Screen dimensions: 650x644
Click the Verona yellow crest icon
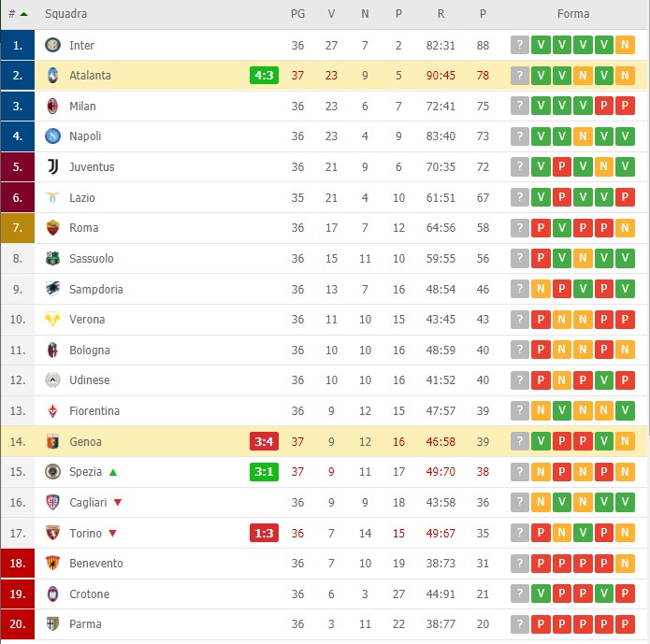(52, 319)
